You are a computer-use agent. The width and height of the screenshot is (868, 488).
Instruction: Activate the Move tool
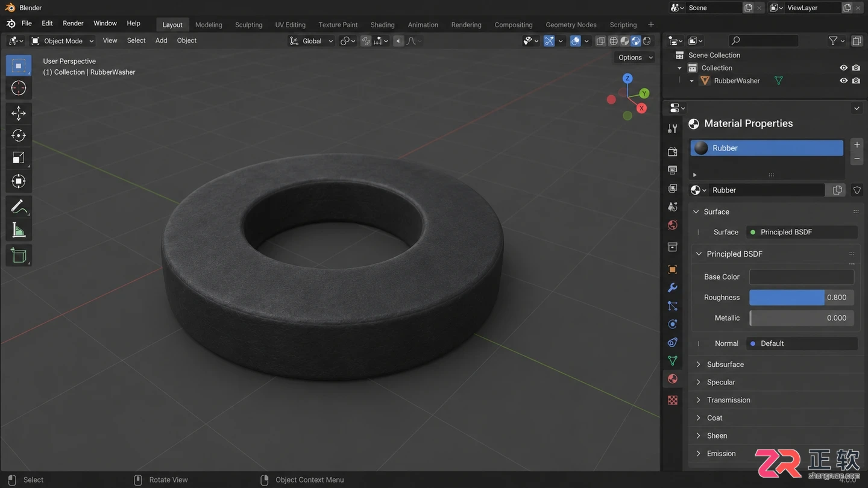pyautogui.click(x=19, y=113)
